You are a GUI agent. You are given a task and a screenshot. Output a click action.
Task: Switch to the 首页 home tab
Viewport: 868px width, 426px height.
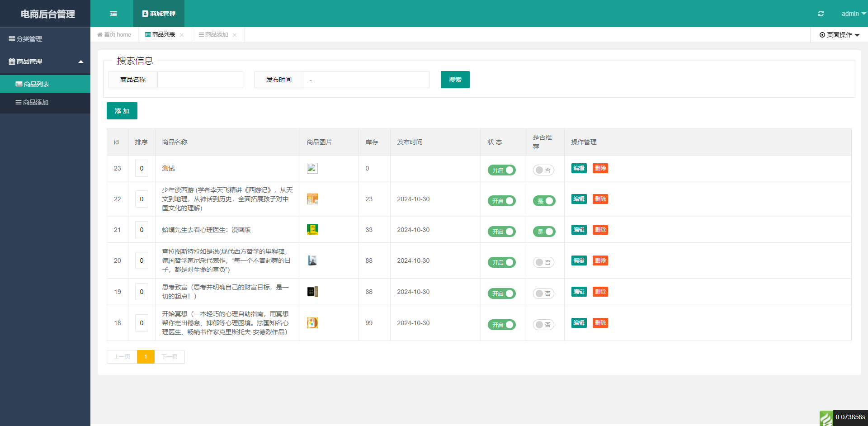114,35
